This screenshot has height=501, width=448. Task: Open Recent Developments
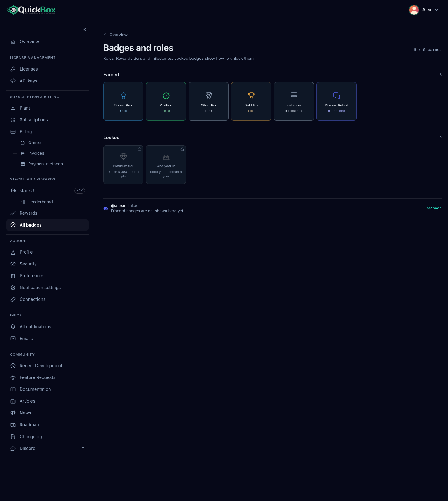(x=47, y=366)
